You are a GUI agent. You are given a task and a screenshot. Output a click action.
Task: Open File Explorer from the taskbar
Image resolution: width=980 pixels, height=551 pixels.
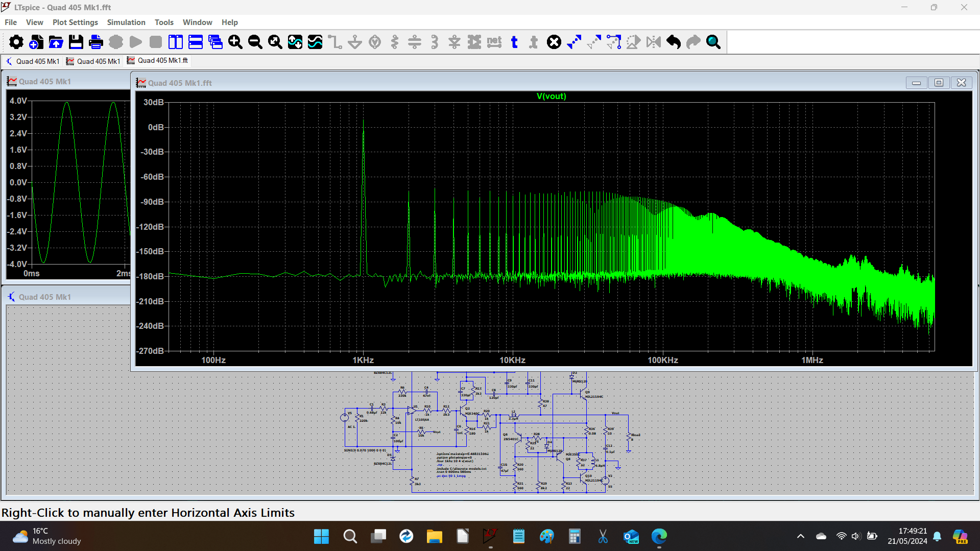pyautogui.click(x=435, y=536)
